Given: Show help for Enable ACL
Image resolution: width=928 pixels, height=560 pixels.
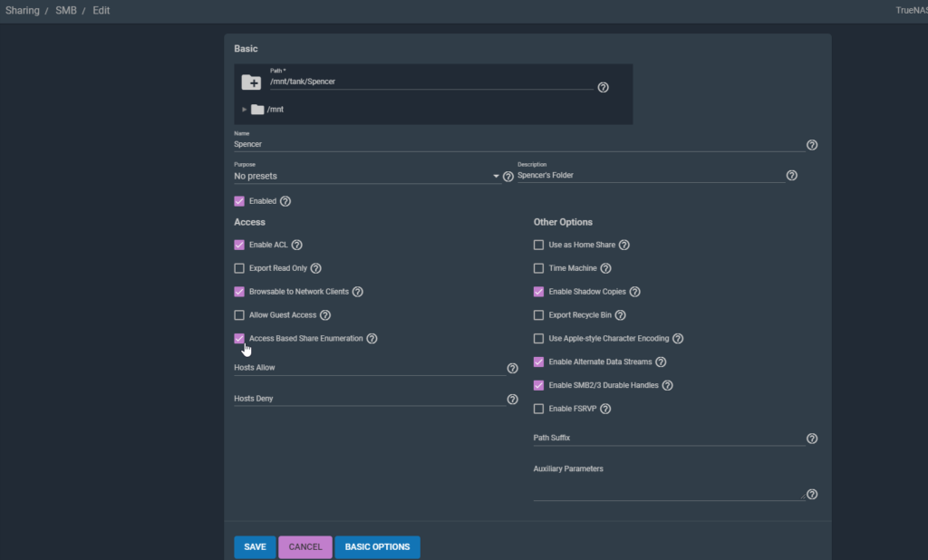Looking at the screenshot, I should point(297,245).
